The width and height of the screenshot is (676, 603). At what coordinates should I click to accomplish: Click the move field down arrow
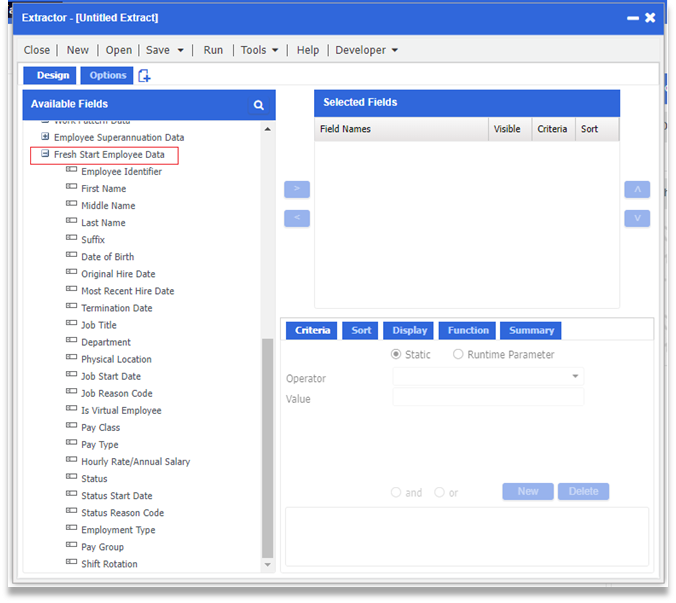point(637,218)
